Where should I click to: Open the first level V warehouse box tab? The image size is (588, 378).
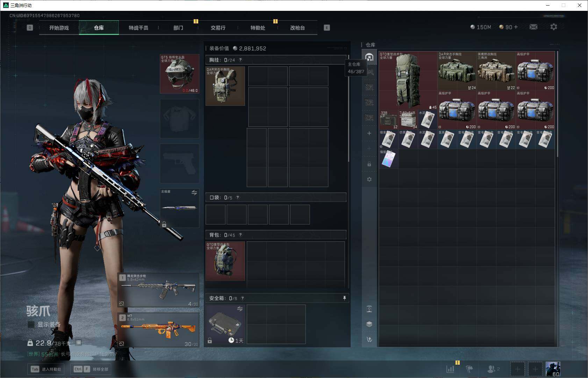click(369, 87)
